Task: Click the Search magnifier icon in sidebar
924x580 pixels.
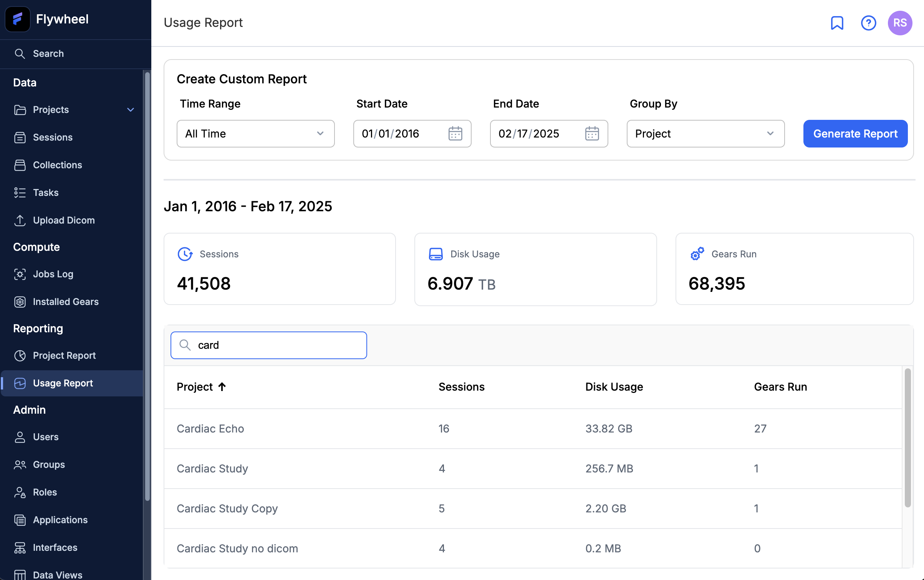Action: click(20, 54)
